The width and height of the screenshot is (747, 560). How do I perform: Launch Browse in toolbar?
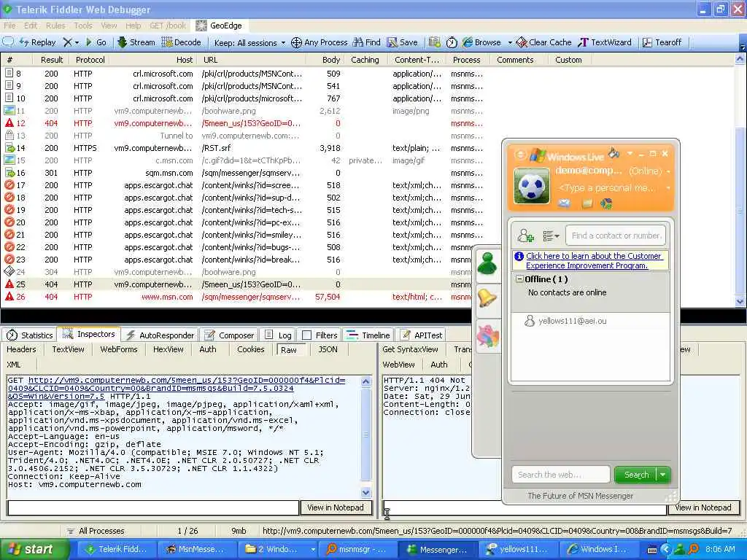click(x=482, y=42)
